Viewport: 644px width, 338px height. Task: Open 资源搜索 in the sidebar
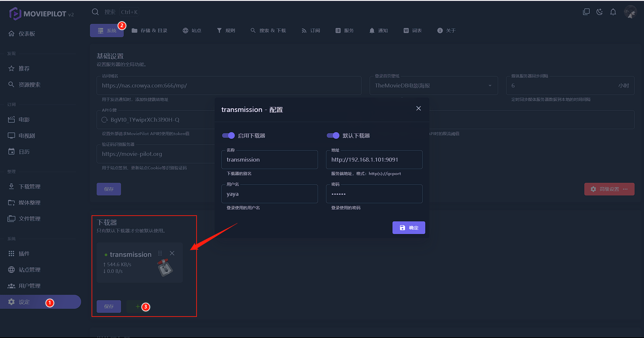click(40, 84)
